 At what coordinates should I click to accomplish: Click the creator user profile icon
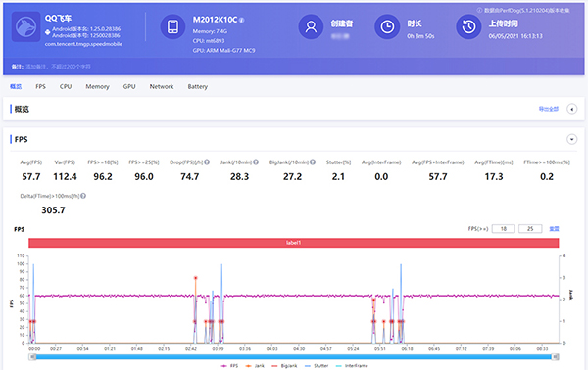point(311,26)
